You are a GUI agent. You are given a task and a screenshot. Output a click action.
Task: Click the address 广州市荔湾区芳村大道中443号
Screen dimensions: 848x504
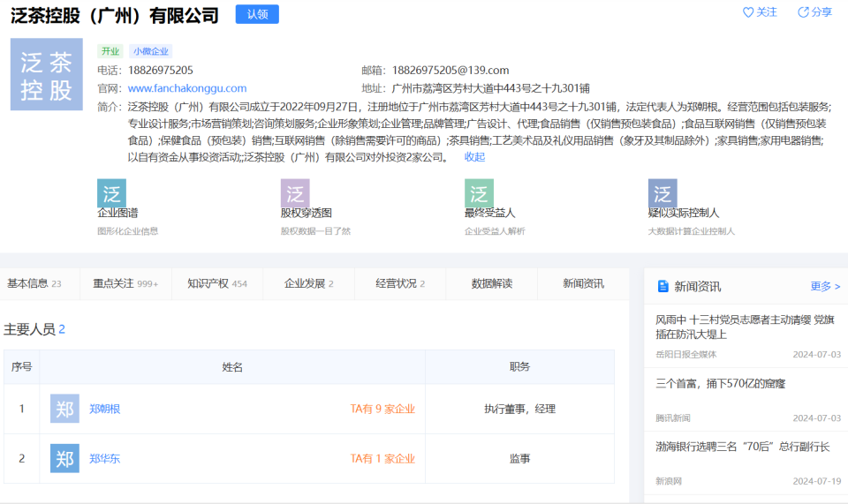tap(490, 88)
